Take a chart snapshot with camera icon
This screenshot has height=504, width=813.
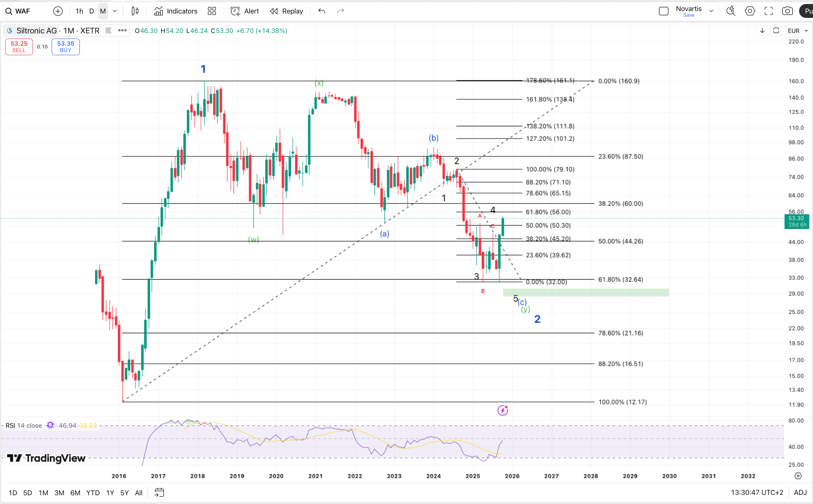tap(787, 11)
